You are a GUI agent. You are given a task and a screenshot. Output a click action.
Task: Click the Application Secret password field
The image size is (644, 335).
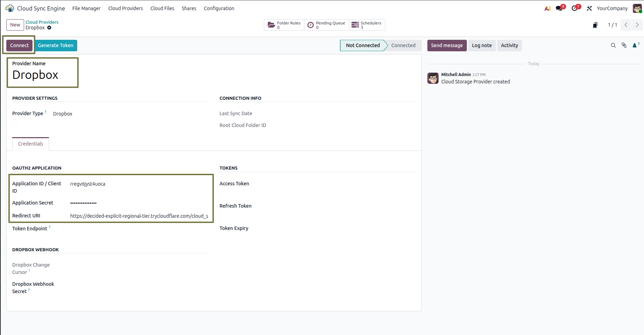click(139, 203)
